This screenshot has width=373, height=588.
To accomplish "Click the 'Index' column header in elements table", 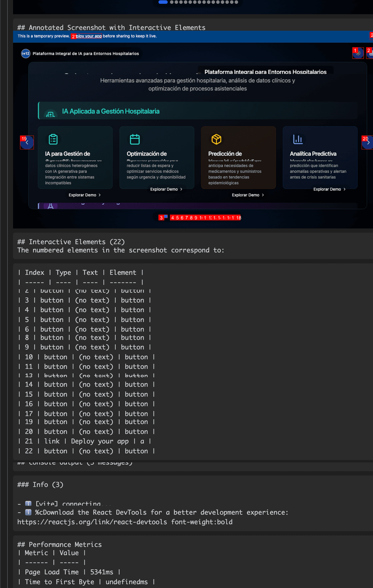I will 35,272.
